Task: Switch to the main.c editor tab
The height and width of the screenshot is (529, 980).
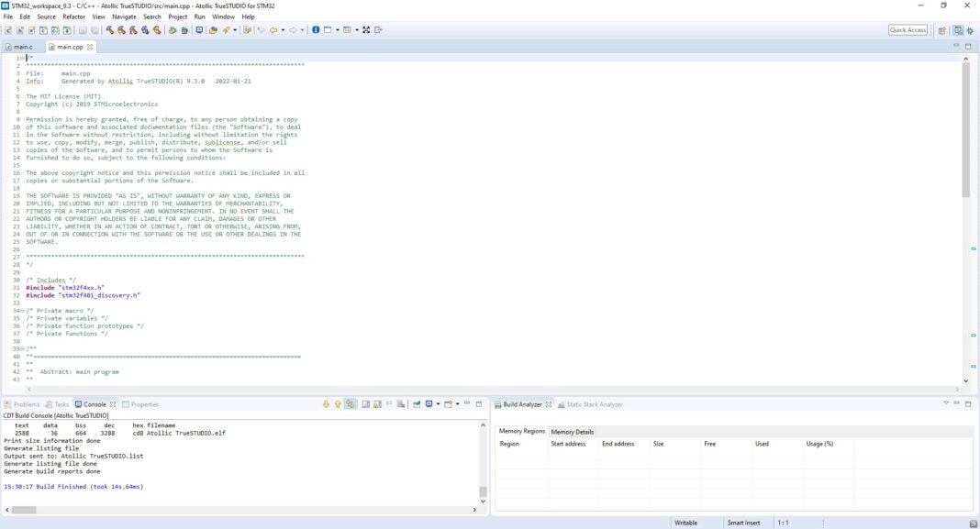Action: [x=22, y=47]
